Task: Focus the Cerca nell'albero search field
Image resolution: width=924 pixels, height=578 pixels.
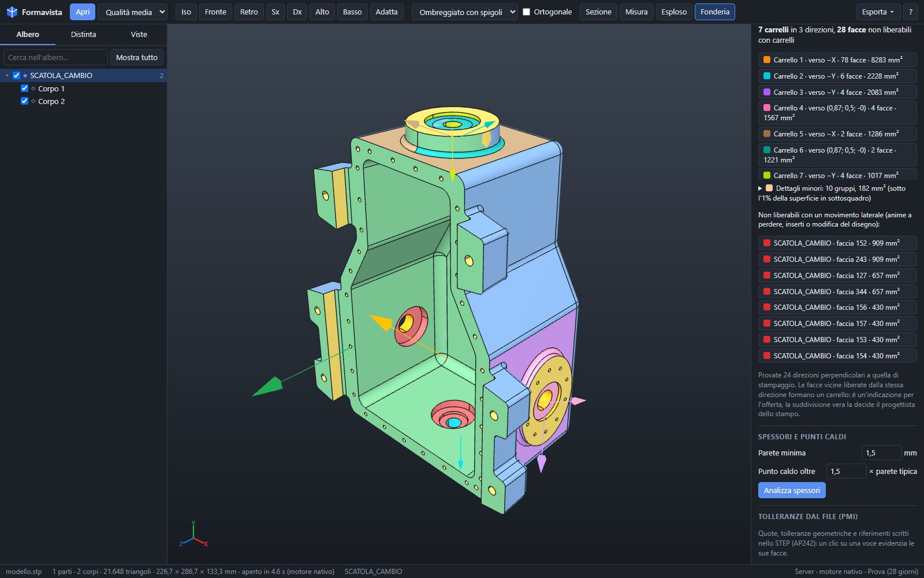Action: pos(55,57)
